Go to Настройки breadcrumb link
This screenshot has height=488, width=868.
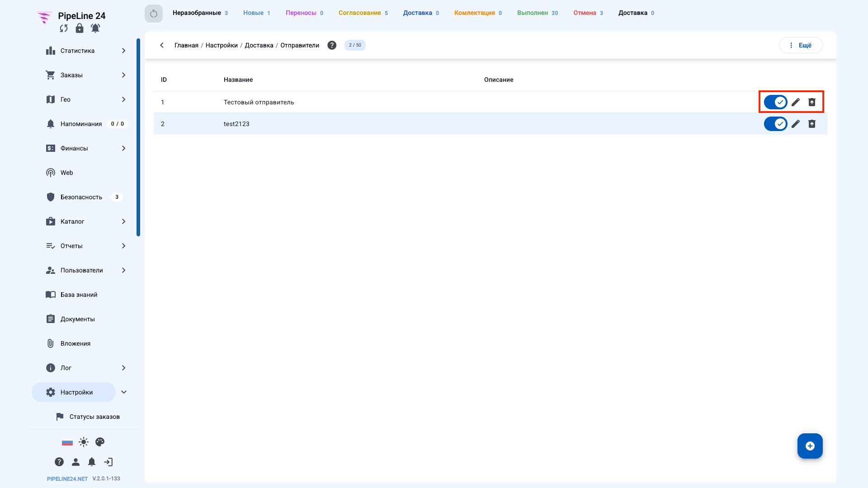[x=222, y=45]
